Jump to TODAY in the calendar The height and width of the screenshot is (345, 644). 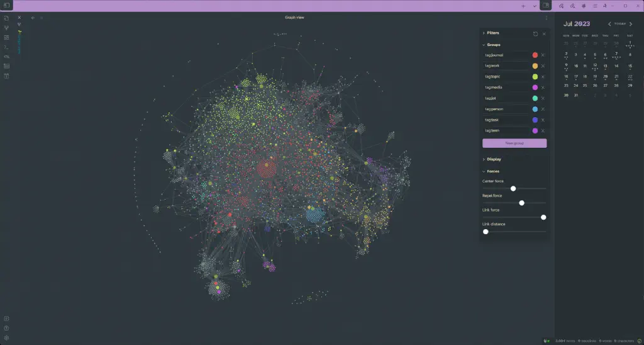[619, 24]
